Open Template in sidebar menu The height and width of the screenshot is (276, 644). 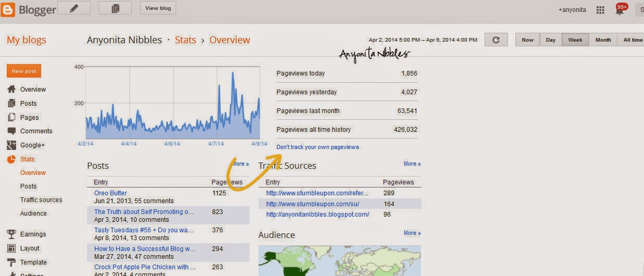pyautogui.click(x=33, y=262)
